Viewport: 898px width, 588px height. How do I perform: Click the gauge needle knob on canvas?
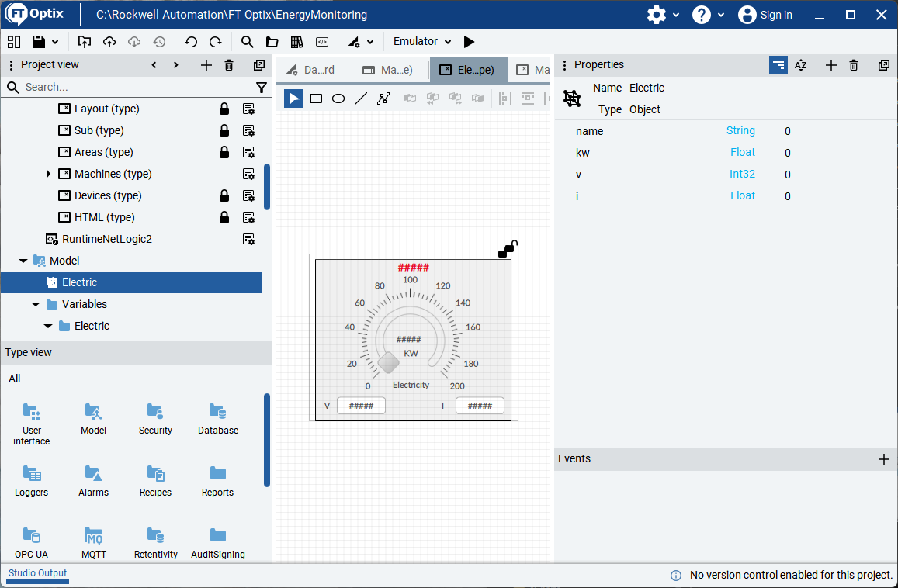tap(388, 361)
